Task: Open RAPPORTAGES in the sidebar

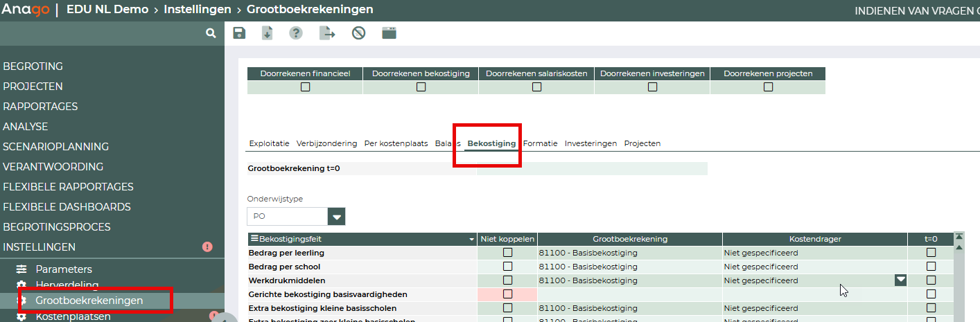Action: 40,107
